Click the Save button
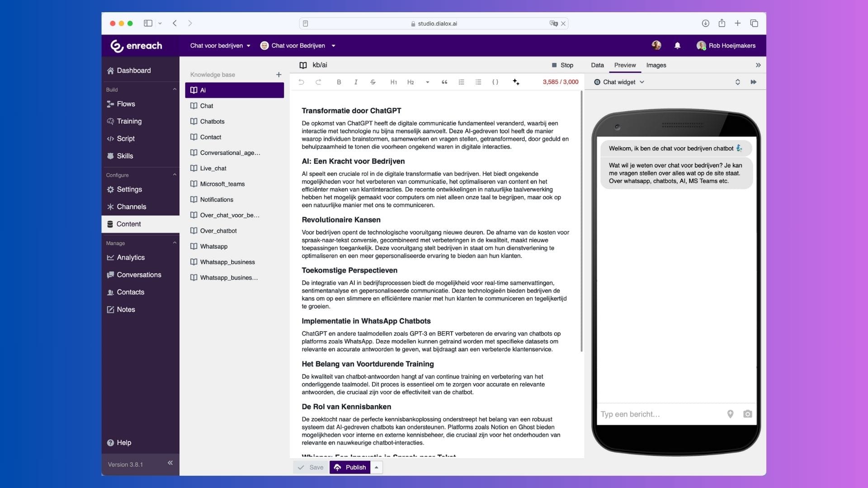868x488 pixels. (310, 467)
